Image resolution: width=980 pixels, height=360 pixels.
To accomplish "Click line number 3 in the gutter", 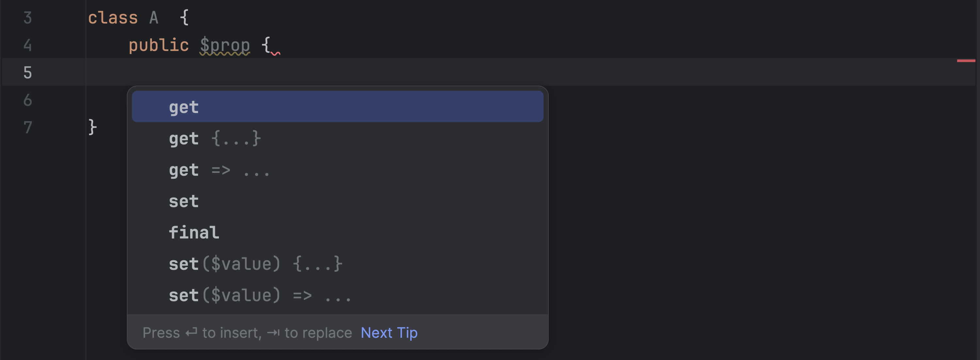I will click(x=27, y=18).
